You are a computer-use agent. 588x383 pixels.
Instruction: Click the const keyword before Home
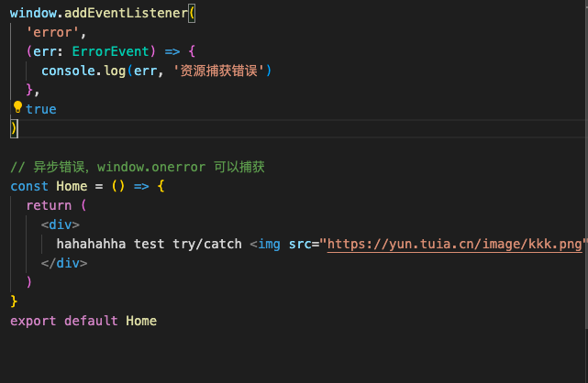[x=28, y=186]
